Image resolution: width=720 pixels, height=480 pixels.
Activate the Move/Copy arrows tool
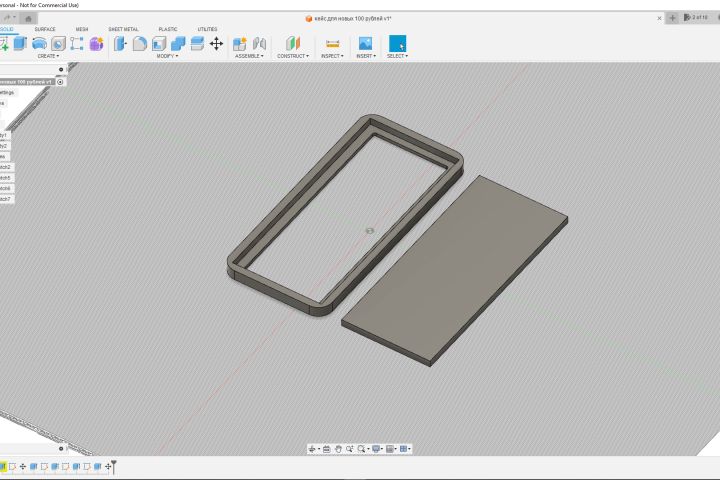[x=216, y=43]
